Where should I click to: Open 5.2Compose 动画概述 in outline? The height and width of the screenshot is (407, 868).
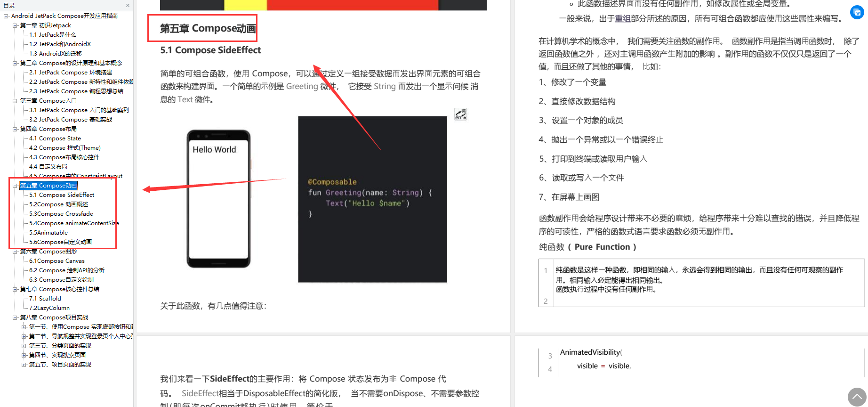pyautogui.click(x=58, y=204)
